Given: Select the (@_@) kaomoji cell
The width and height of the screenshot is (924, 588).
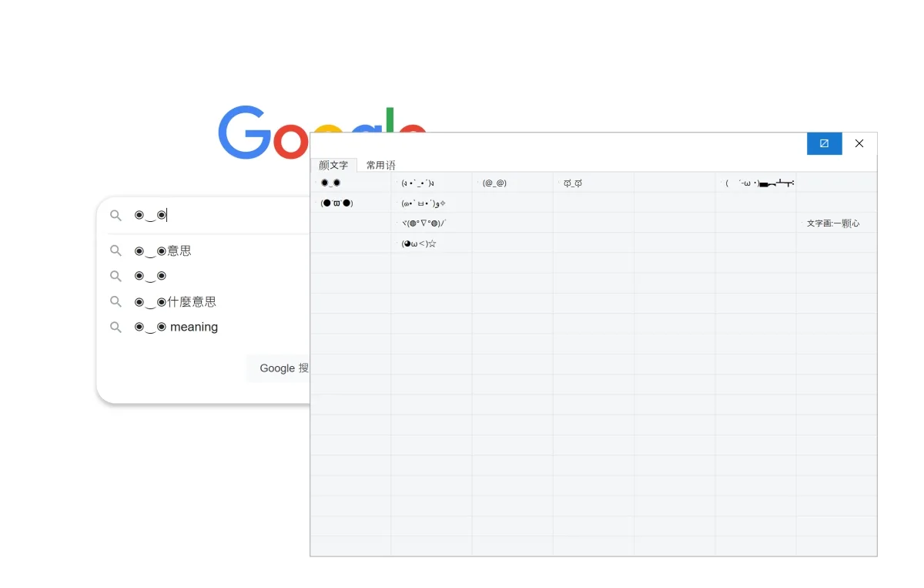Looking at the screenshot, I should pyautogui.click(x=512, y=183).
